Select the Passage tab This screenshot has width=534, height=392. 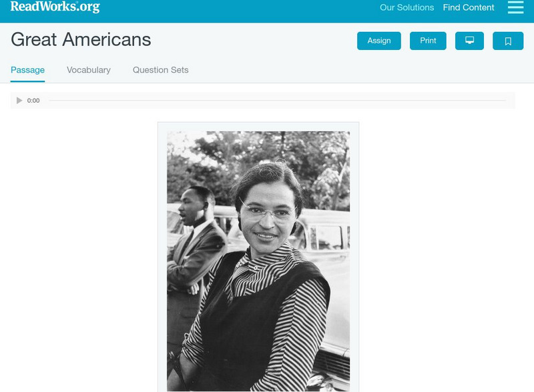(x=27, y=70)
